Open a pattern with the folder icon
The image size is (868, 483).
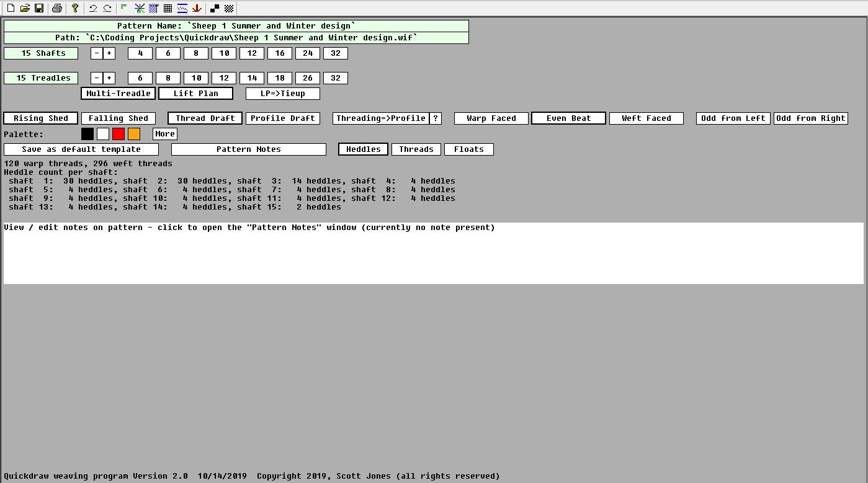tap(25, 8)
